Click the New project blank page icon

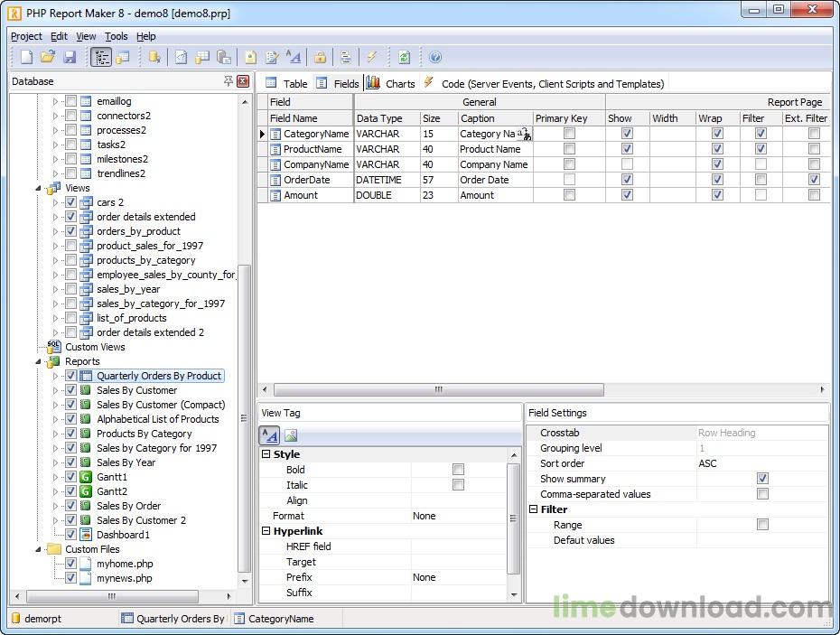point(27,58)
